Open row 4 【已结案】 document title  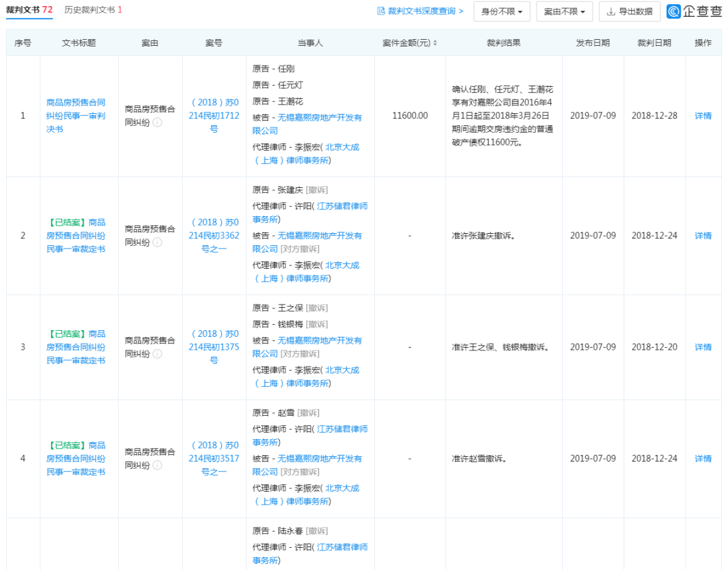pyautogui.click(x=75, y=458)
